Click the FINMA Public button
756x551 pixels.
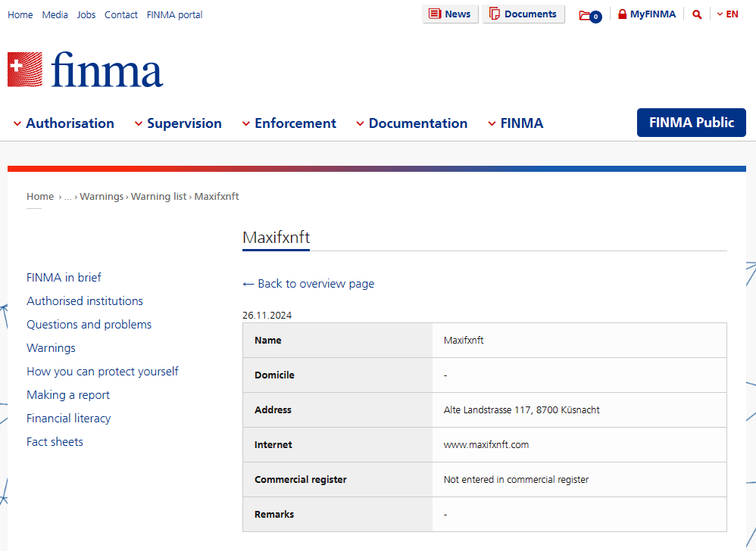692,123
